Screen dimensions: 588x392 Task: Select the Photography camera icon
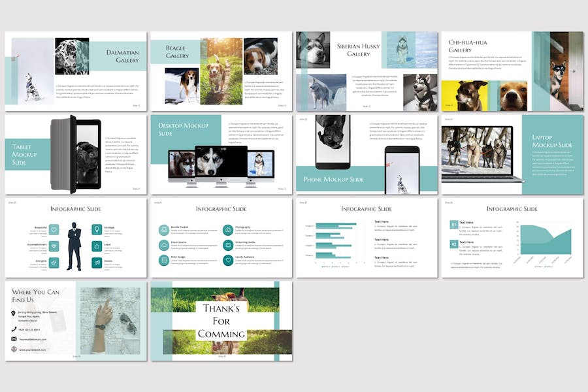[228, 230]
